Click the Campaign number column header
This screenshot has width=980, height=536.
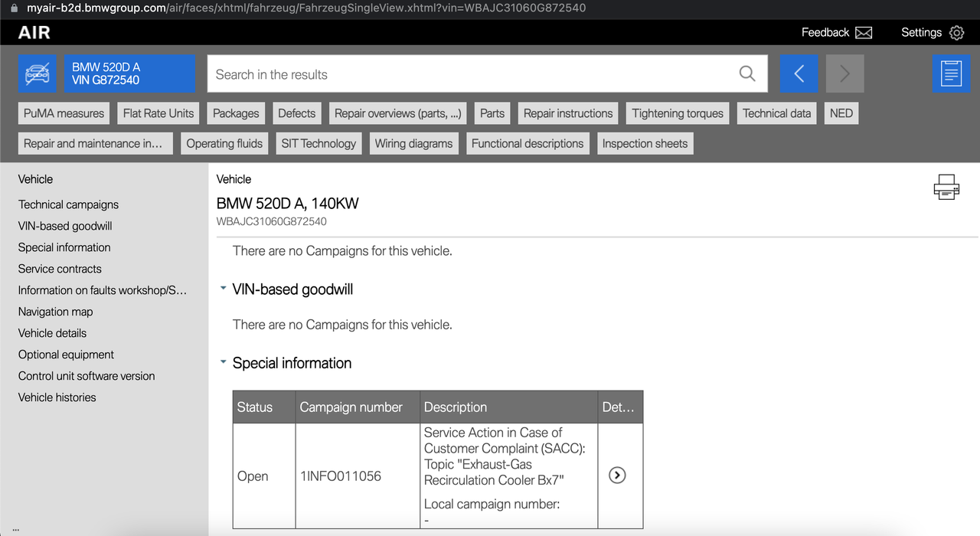click(358, 407)
